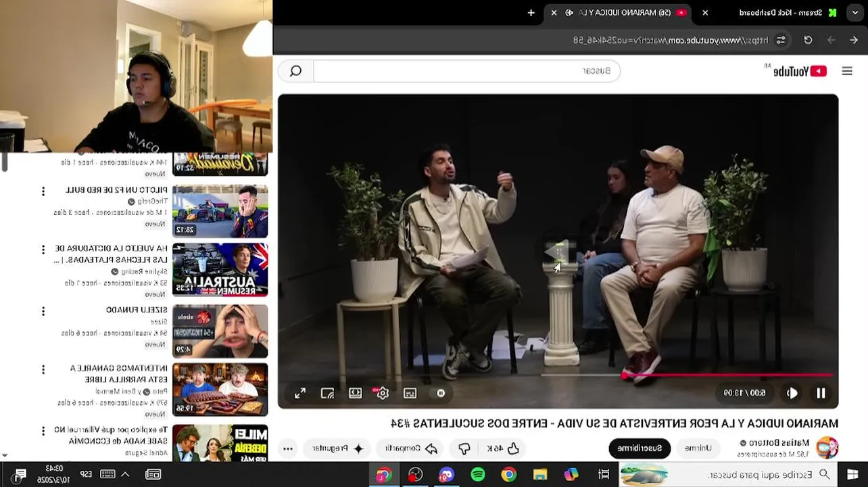The image size is (868, 487).
Task: Toggle the autoplay switch in player
Action: click(x=440, y=393)
